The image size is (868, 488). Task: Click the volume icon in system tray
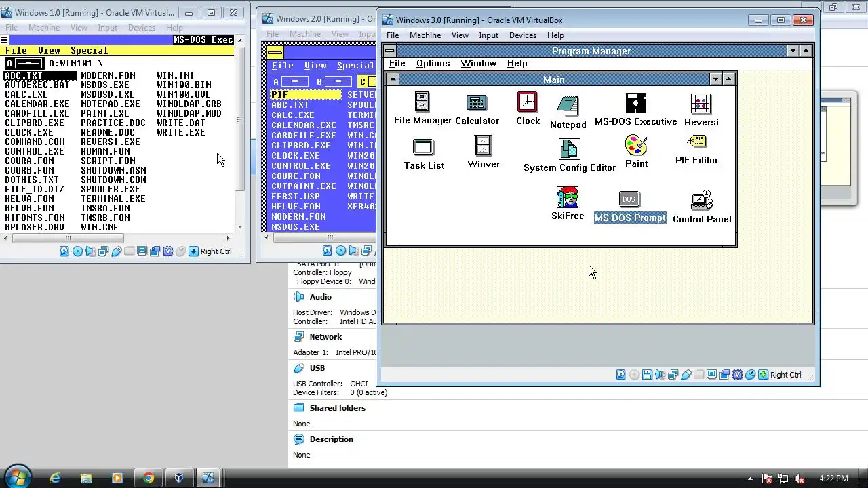(x=799, y=479)
